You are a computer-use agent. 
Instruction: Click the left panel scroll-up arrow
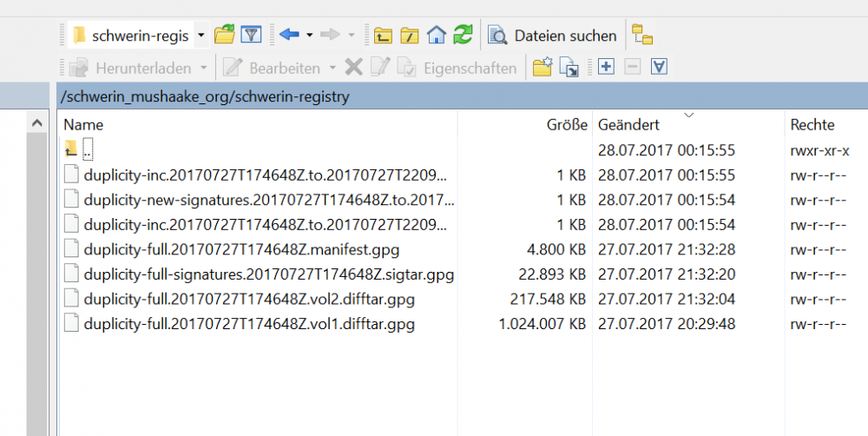[37, 123]
